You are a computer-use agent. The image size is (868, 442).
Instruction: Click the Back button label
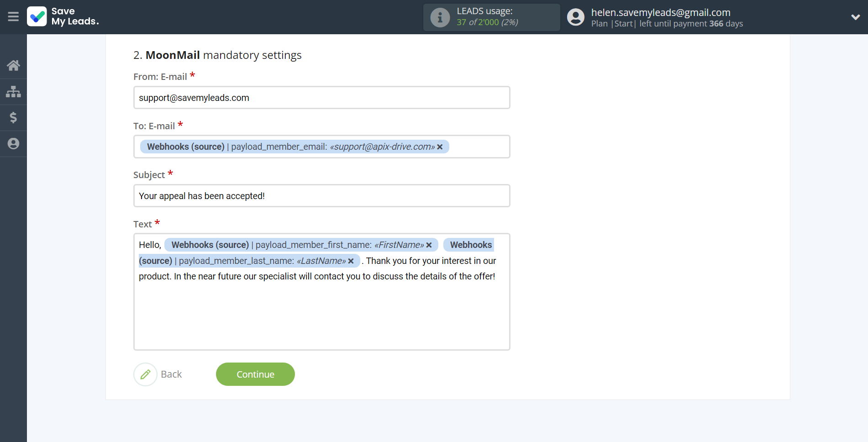coord(171,374)
